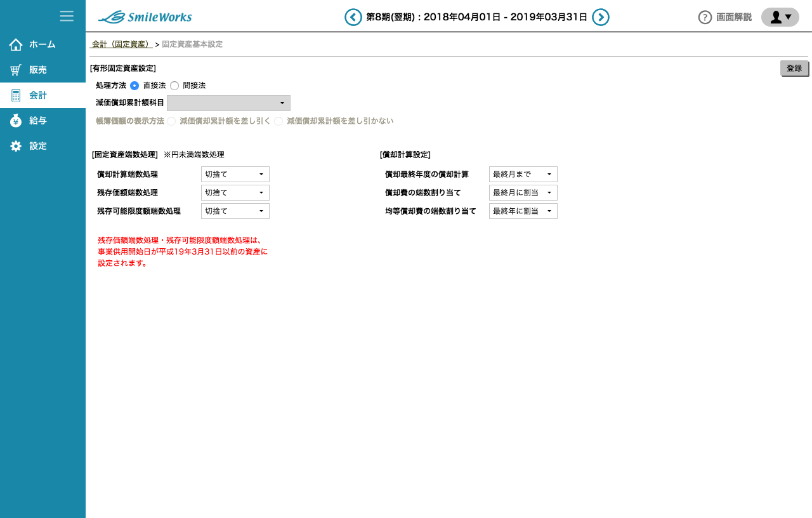The height and width of the screenshot is (518, 812).
Task: Click the 帳簿価額の表示方法 label
Action: point(130,121)
